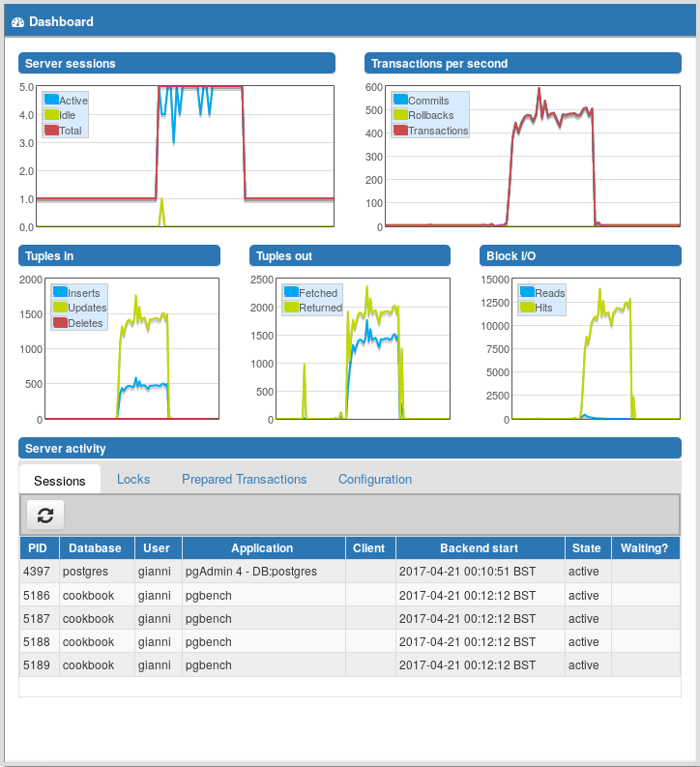Image resolution: width=700 pixels, height=767 pixels.
Task: Click the blue Active legend swatch
Action: coord(51,100)
